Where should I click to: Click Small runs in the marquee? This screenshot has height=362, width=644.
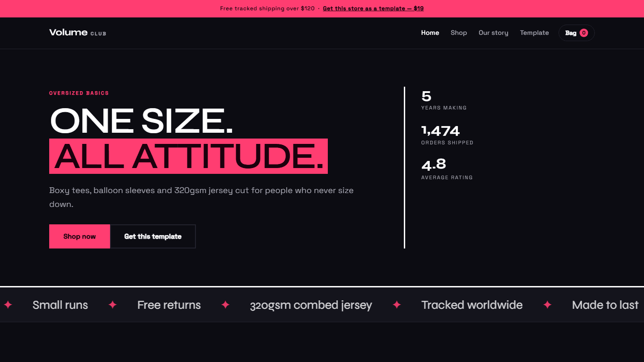click(x=60, y=305)
